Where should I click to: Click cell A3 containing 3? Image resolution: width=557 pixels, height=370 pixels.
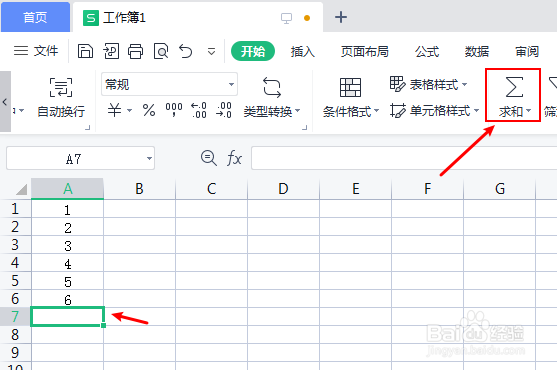pos(67,245)
